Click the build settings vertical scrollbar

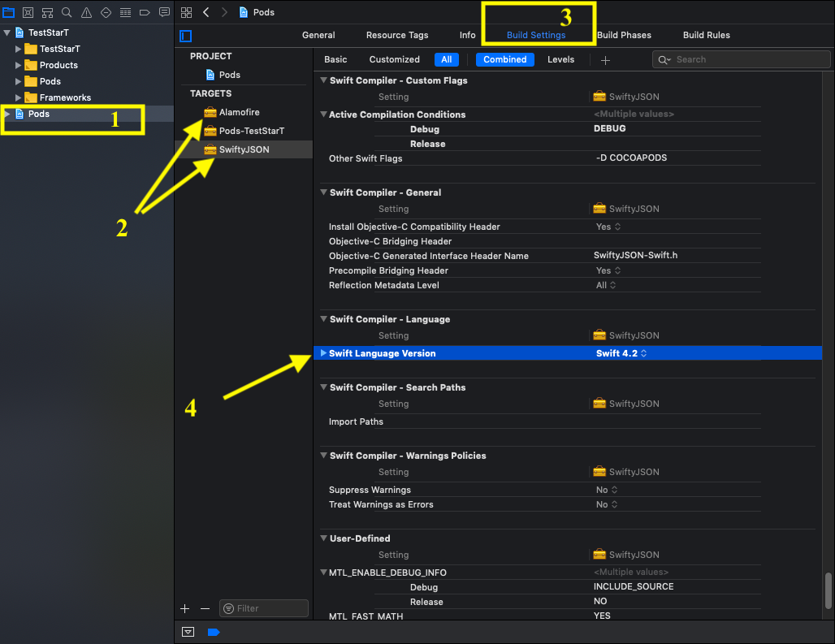[x=828, y=590]
